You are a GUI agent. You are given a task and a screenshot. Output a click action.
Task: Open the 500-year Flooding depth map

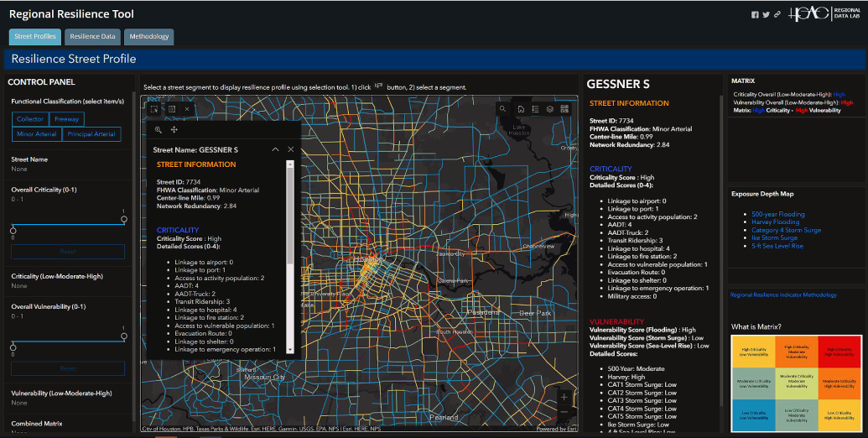point(777,214)
